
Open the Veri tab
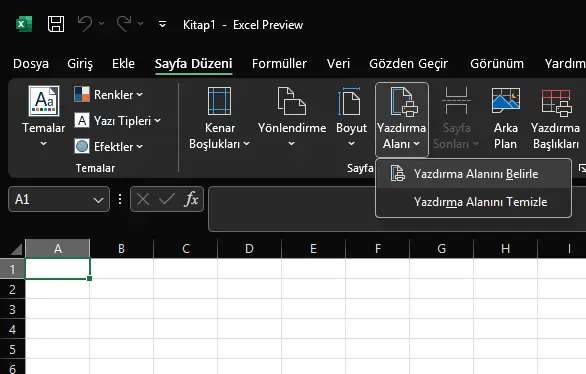coord(338,64)
